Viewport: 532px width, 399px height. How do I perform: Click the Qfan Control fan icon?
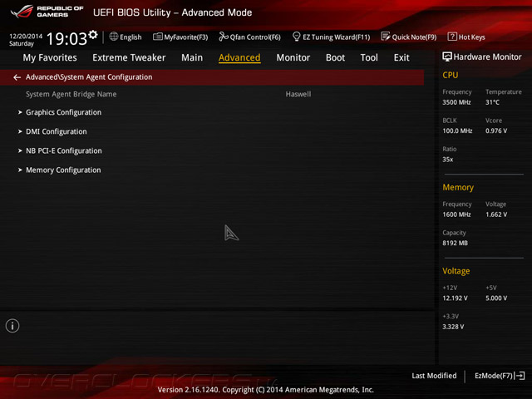[x=224, y=37]
